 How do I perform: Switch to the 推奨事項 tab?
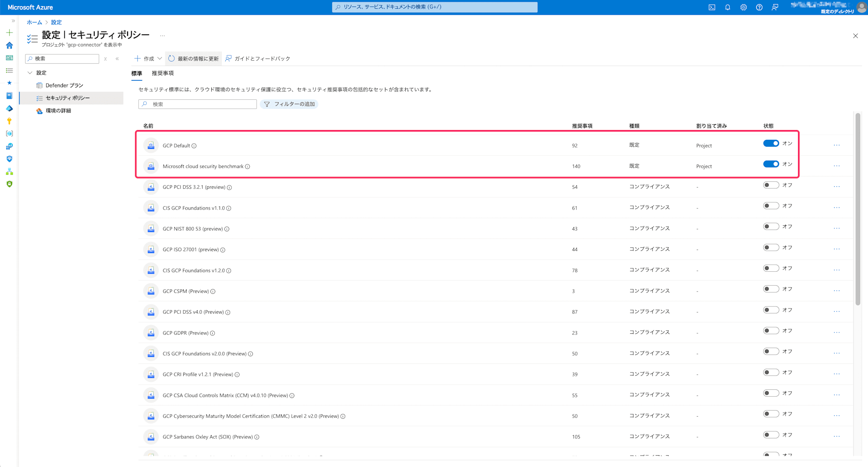163,73
